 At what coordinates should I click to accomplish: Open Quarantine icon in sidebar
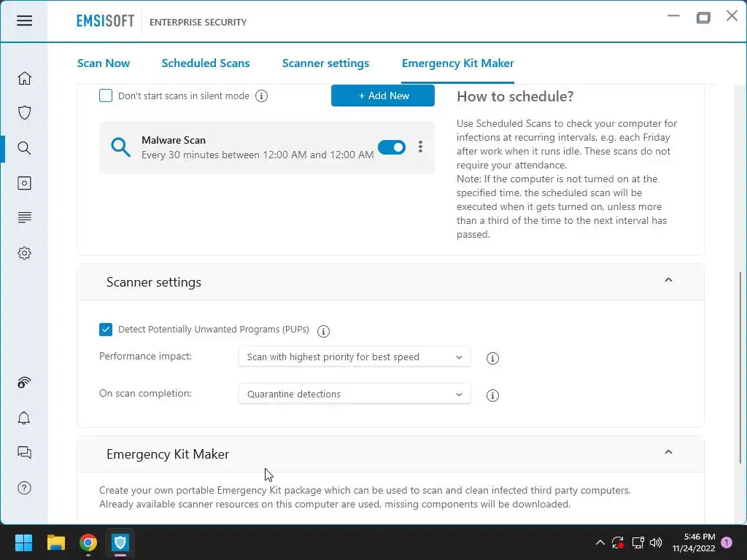point(24,183)
